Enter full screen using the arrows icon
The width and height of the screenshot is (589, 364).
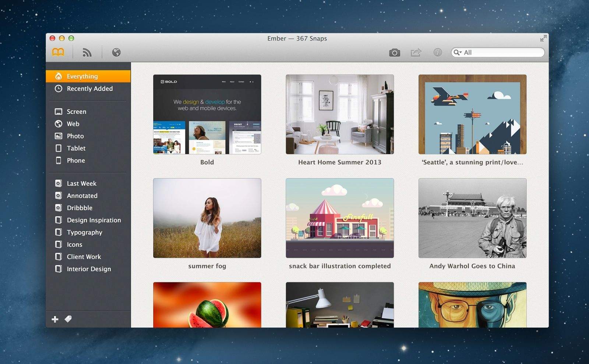(x=543, y=38)
